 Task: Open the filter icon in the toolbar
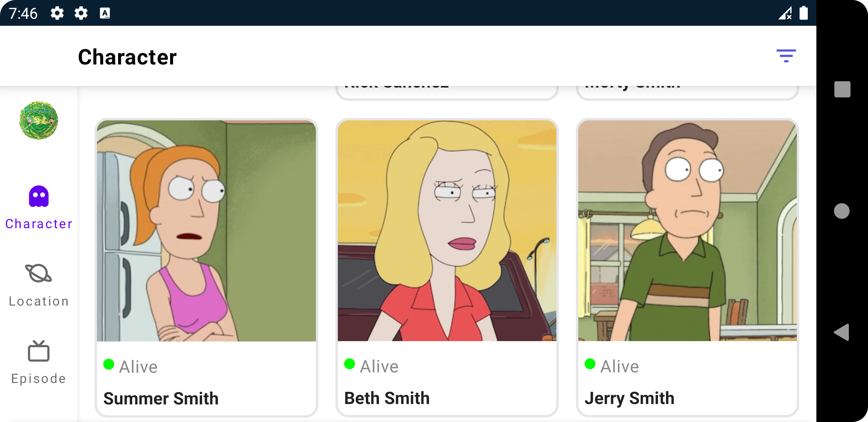(x=786, y=56)
